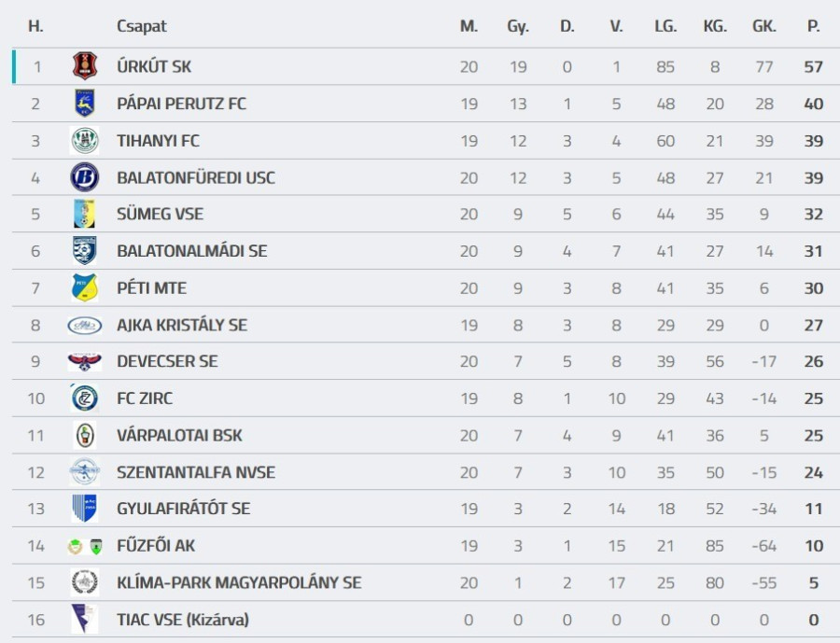Click the Balatonfüredi USC logo

point(85,177)
